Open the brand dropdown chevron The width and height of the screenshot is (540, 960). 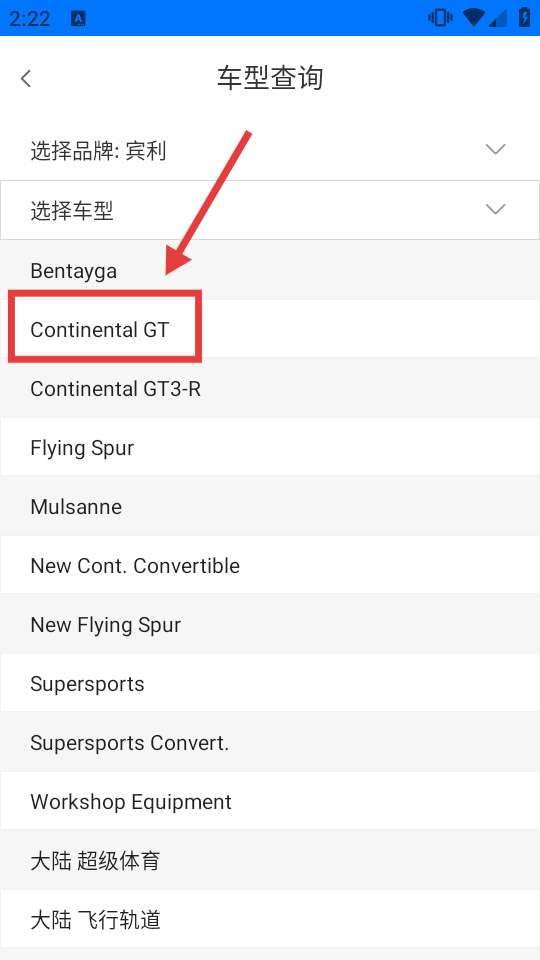pyautogui.click(x=495, y=149)
